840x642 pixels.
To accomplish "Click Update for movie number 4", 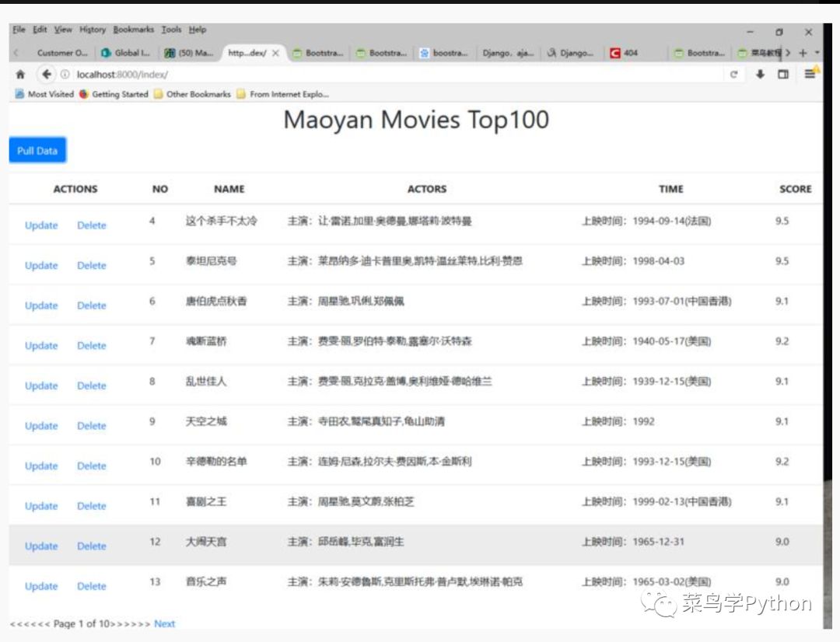I will [41, 225].
